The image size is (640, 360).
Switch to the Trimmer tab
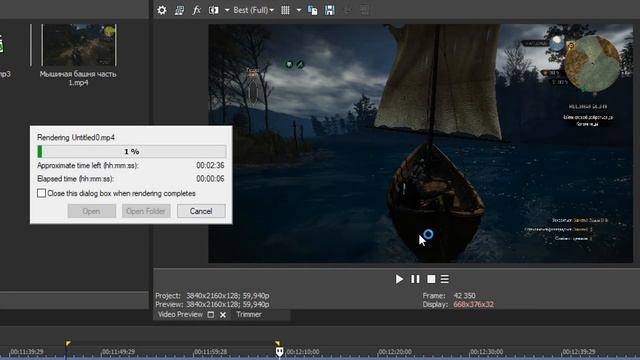[x=249, y=315]
